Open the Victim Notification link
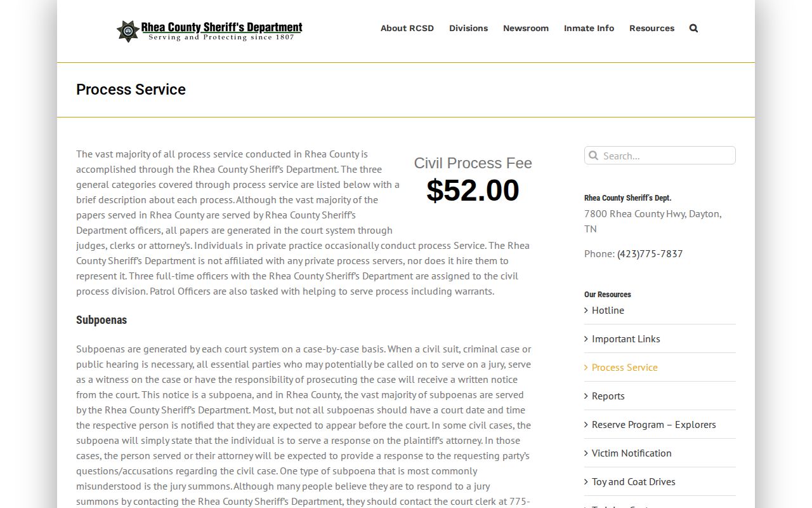This screenshot has width=812, height=508. [x=632, y=453]
